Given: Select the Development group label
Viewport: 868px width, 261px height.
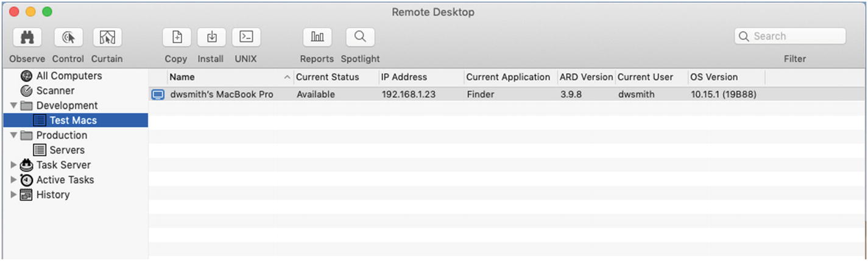Looking at the screenshot, I should (67, 105).
